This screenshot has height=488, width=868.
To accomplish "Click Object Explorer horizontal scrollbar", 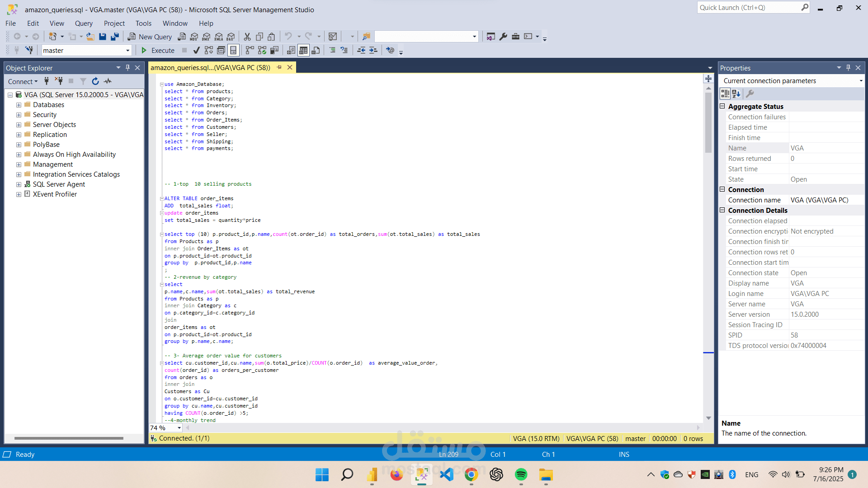I will pyautogui.click(x=69, y=438).
